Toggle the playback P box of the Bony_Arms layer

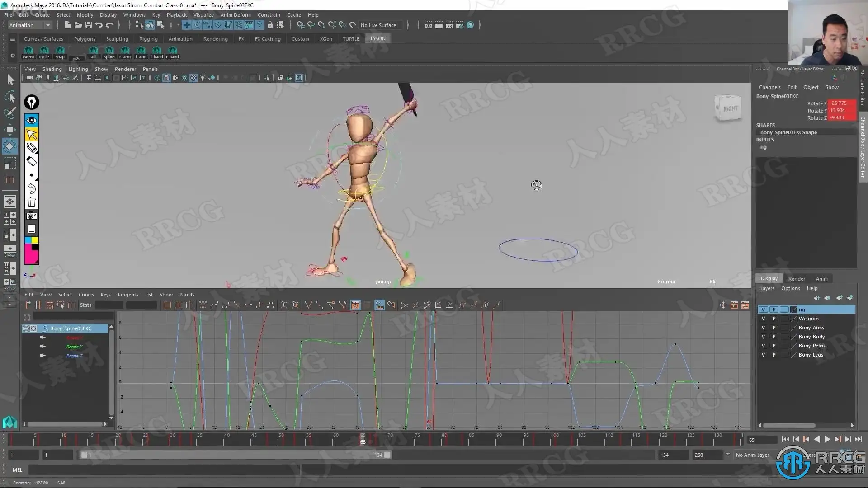point(774,328)
